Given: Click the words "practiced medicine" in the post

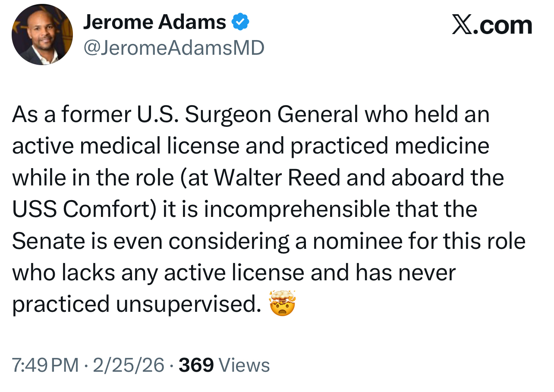Looking at the screenshot, I should (x=390, y=146).
